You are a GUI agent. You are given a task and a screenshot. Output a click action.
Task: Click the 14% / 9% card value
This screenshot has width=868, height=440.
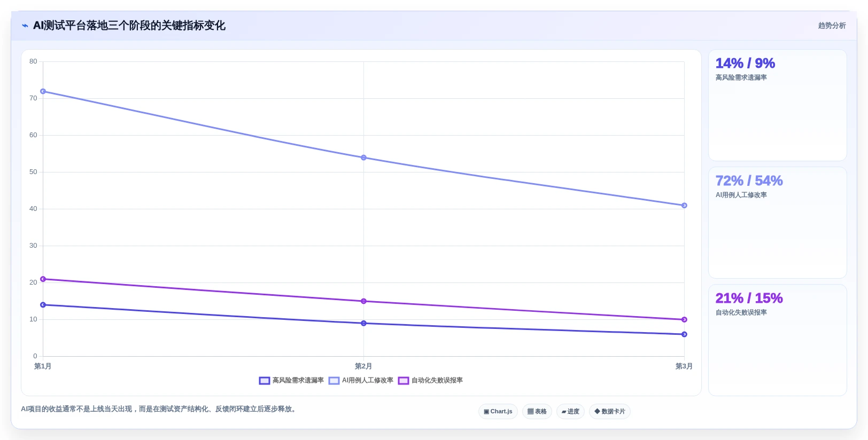point(745,64)
